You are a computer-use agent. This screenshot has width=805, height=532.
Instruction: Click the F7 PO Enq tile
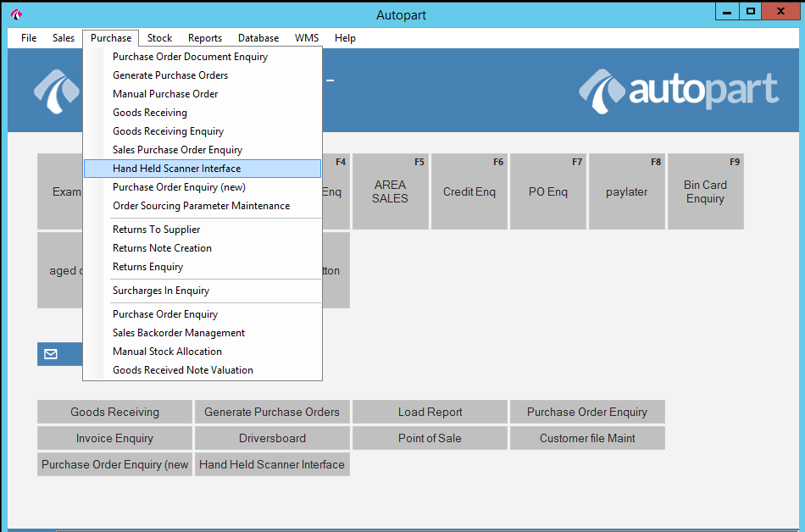tap(548, 191)
